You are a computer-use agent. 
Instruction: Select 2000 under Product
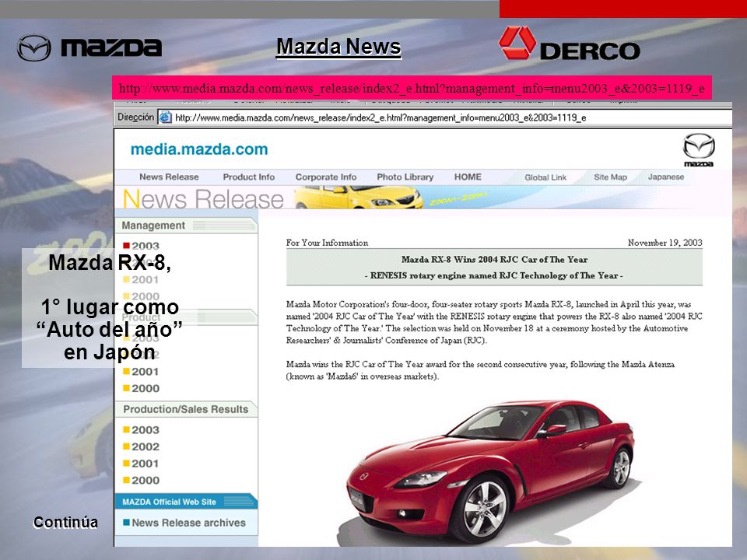click(x=141, y=388)
